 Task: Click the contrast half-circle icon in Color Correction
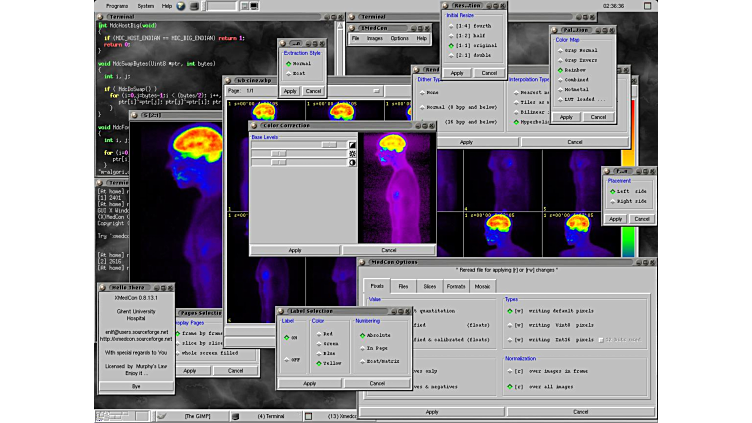point(352,163)
